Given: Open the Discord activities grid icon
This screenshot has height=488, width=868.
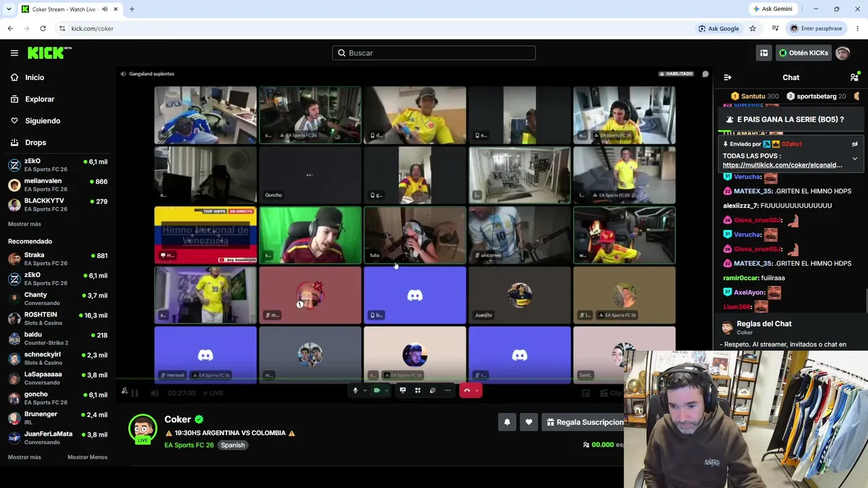Looking at the screenshot, I should pos(418,390).
